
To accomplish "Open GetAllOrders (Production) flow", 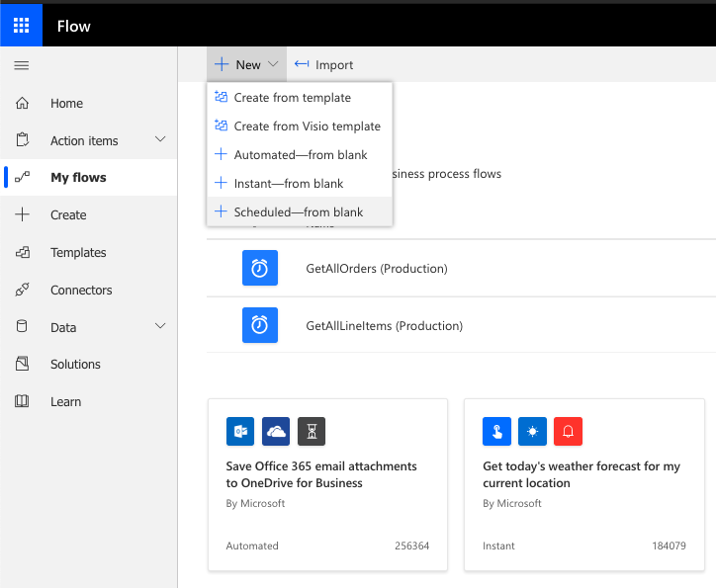I will (377, 269).
